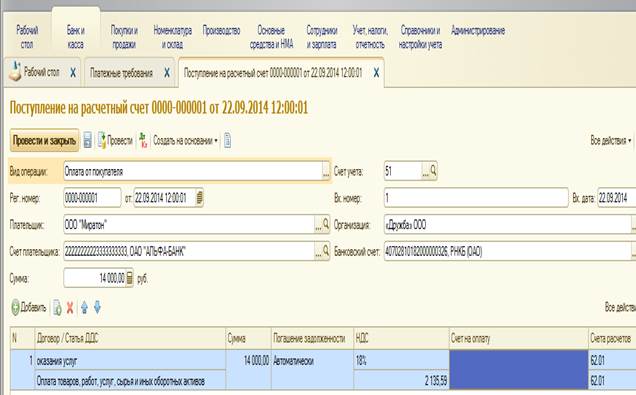
Task: Open the Справочники и настройки учета section
Action: (x=420, y=37)
